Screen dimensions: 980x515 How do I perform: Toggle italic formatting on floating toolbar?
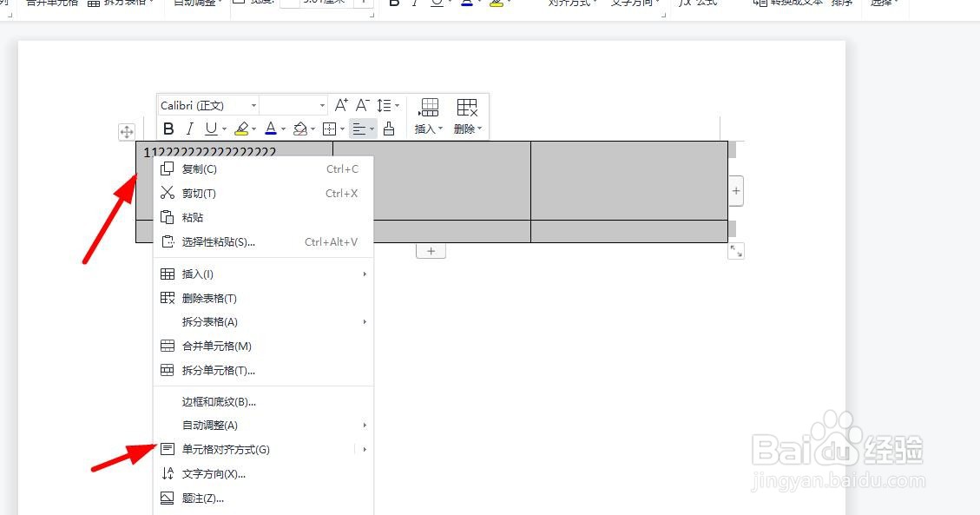click(x=189, y=129)
